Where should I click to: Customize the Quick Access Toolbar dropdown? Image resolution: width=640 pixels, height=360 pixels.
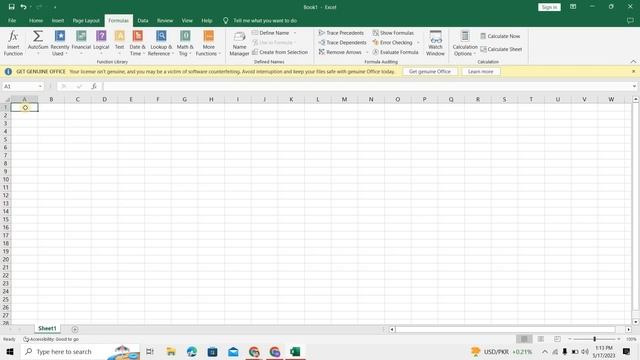[x=55, y=7]
